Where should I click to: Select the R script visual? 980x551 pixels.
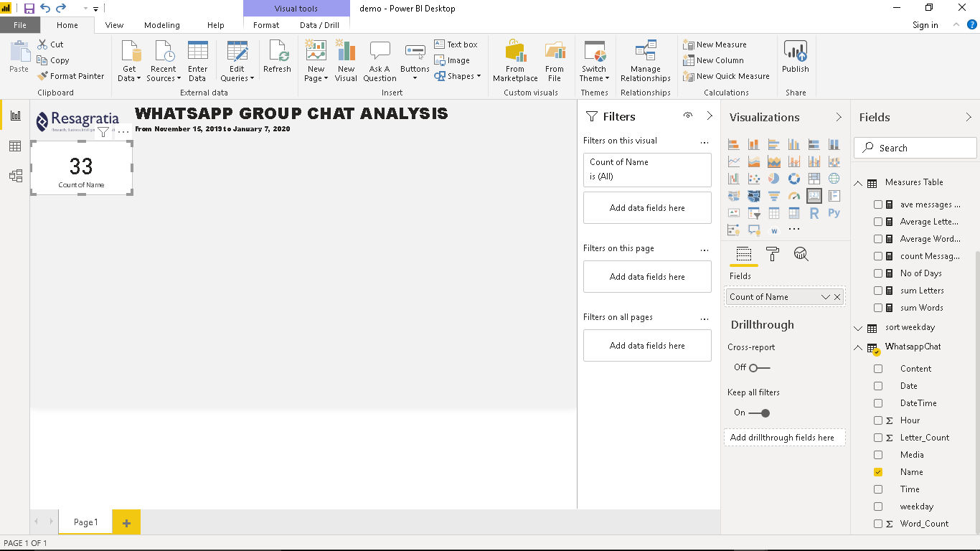point(814,213)
